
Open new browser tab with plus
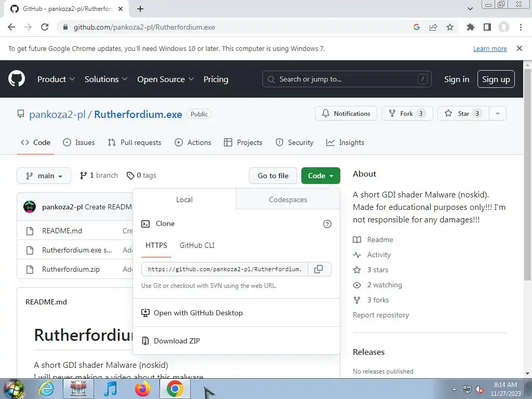pos(140,9)
